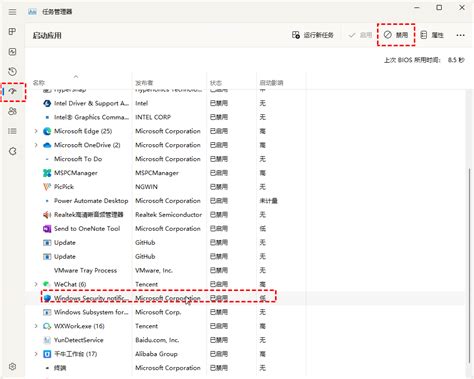
Task: Click the Windows Subsystem for row icon
Action: tap(47, 312)
